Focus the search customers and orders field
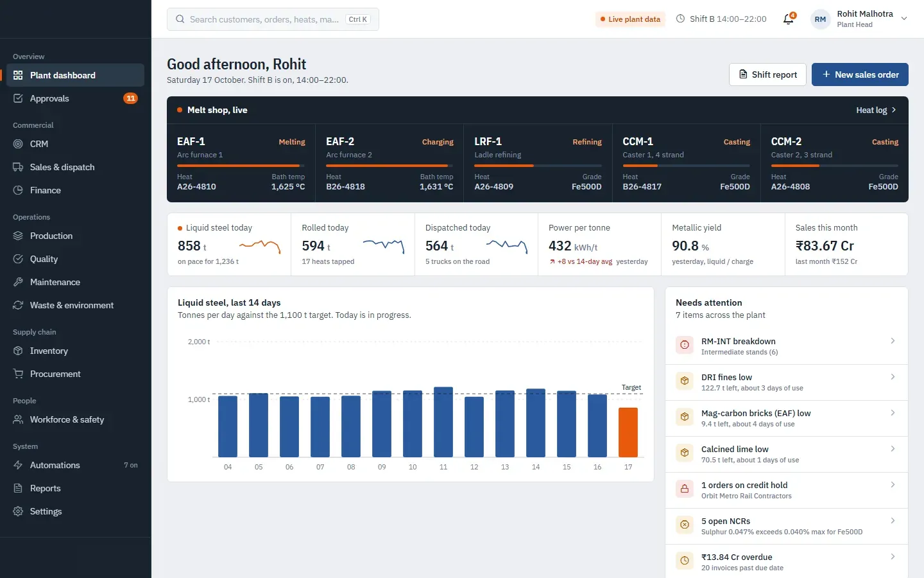 [273, 19]
